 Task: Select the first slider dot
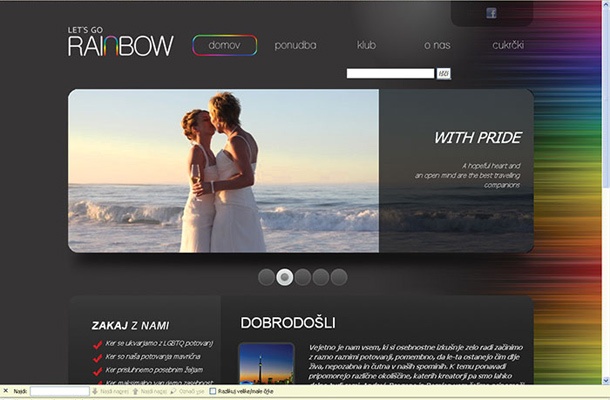267,277
